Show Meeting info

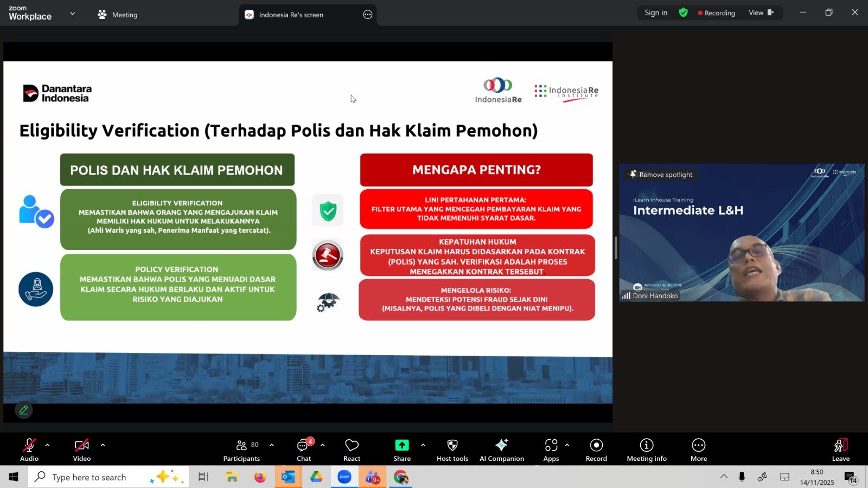click(646, 450)
